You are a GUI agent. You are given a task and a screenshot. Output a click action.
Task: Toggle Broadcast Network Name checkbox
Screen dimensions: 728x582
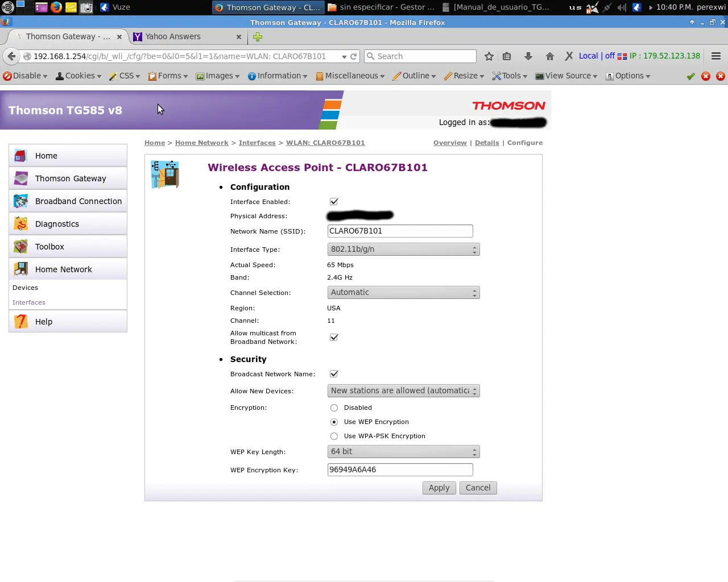tap(334, 374)
